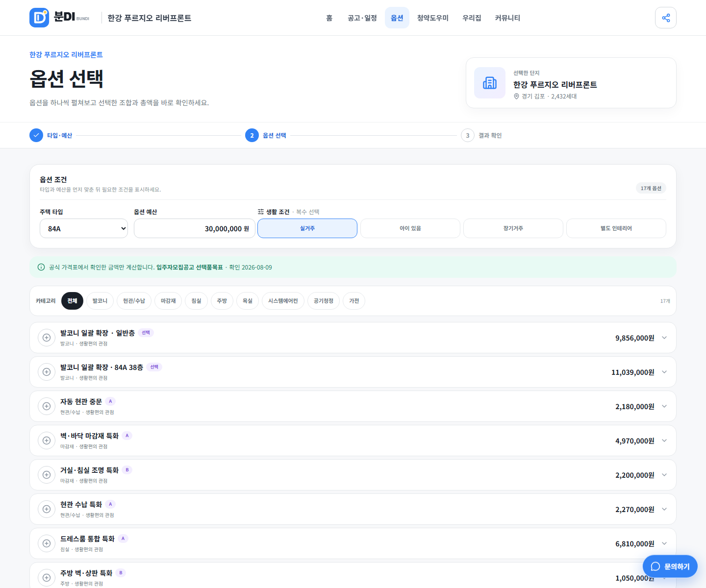Viewport: 706px width, 588px height.
Task: Open the share icon button
Action: tap(666, 18)
